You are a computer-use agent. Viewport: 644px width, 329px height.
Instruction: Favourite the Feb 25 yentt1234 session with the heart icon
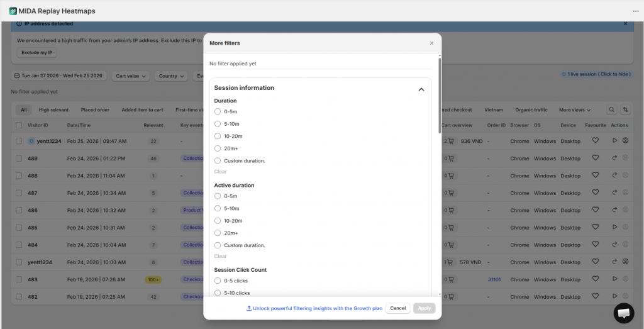[x=596, y=140]
